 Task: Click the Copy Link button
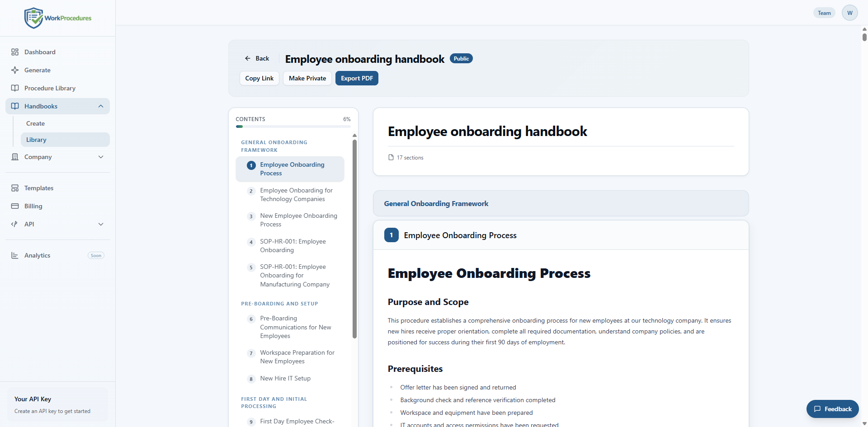point(259,78)
